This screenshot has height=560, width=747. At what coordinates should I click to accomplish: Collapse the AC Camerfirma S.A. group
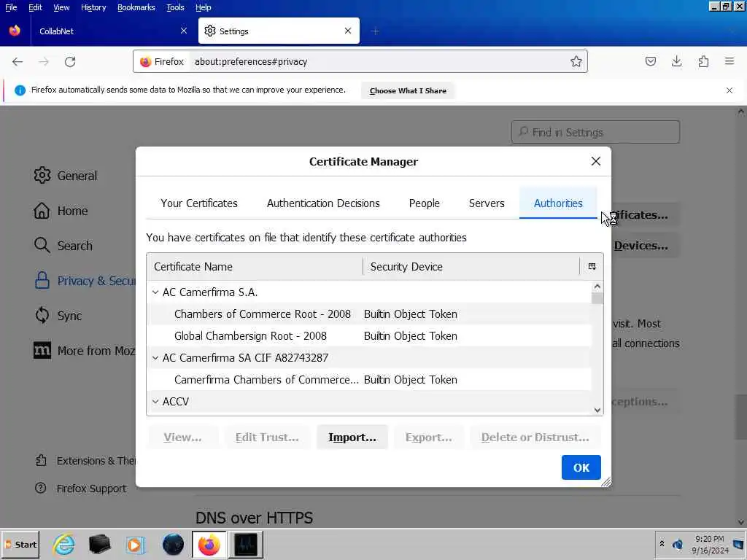(x=155, y=292)
